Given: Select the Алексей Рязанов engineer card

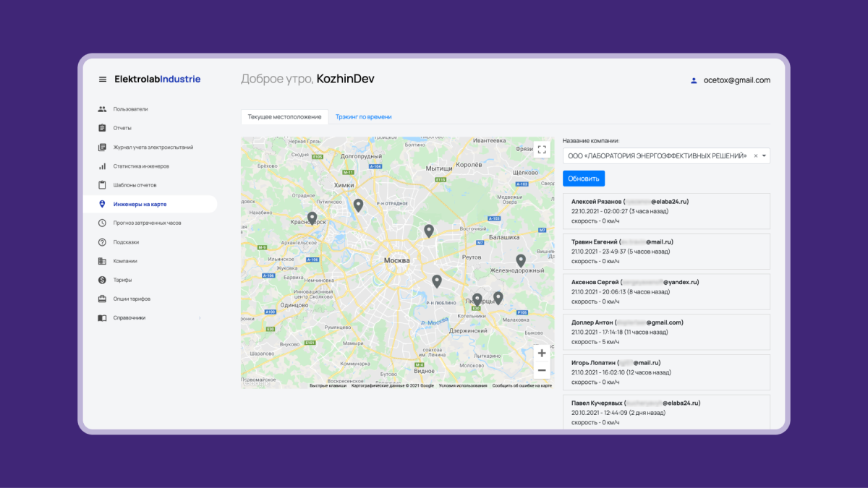Looking at the screenshot, I should point(666,211).
